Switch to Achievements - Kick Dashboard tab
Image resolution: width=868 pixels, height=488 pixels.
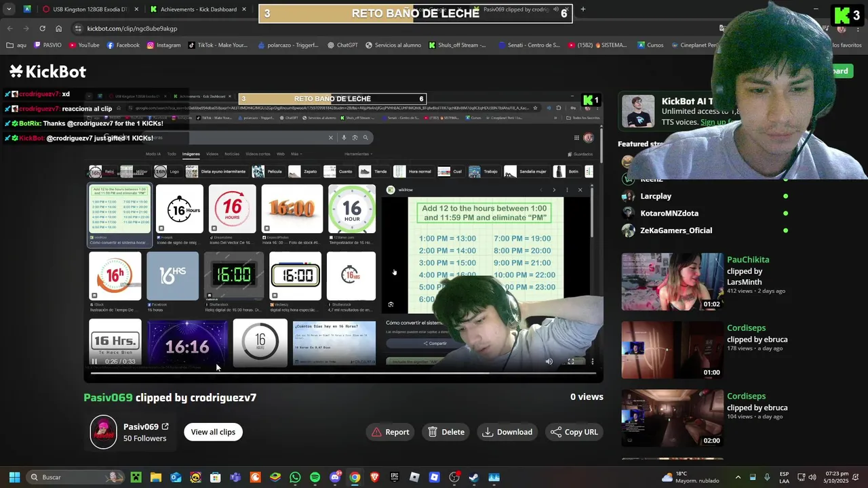click(198, 9)
